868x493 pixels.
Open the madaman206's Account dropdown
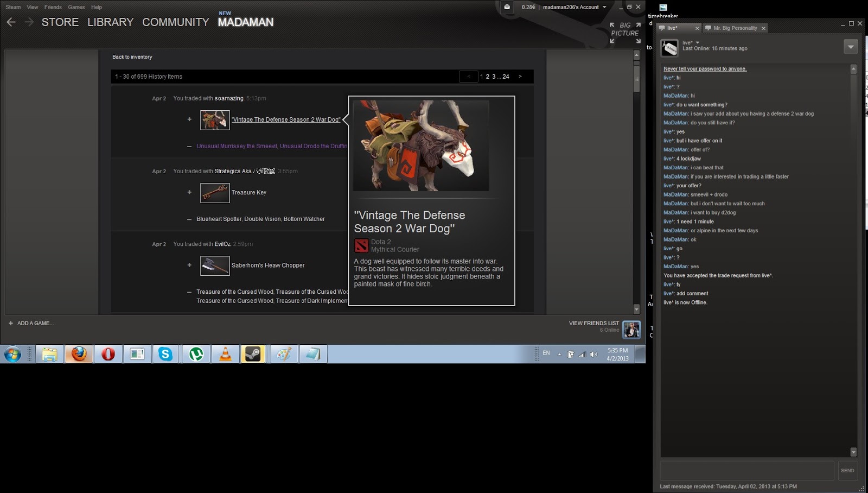575,7
